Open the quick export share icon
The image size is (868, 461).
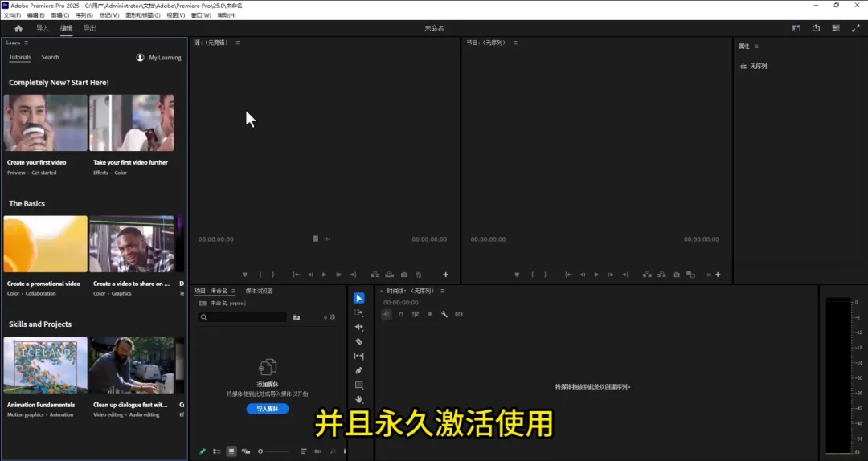(816, 28)
